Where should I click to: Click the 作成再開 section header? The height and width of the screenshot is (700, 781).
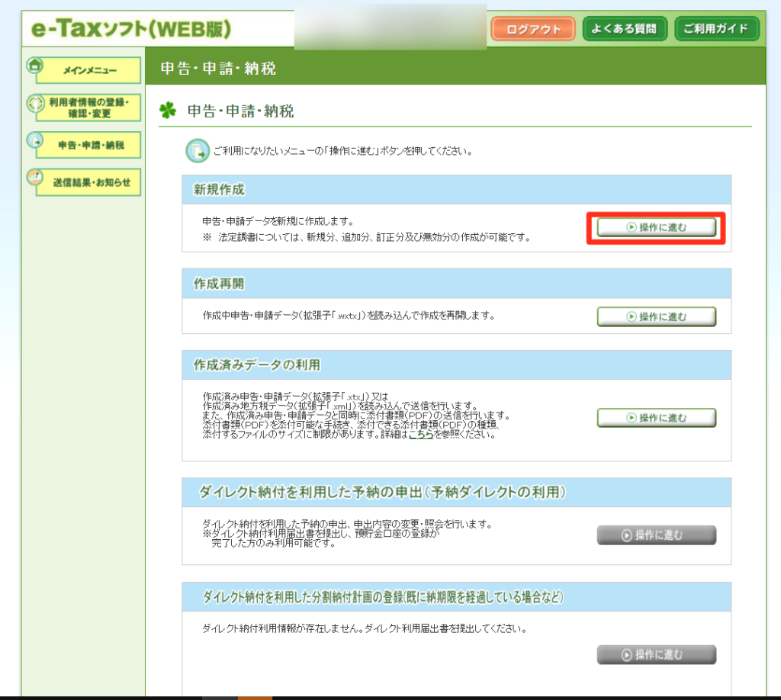point(456,283)
